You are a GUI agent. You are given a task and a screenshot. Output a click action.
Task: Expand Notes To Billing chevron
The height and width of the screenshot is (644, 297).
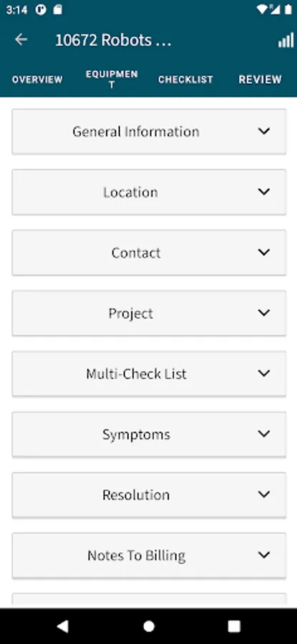click(264, 555)
